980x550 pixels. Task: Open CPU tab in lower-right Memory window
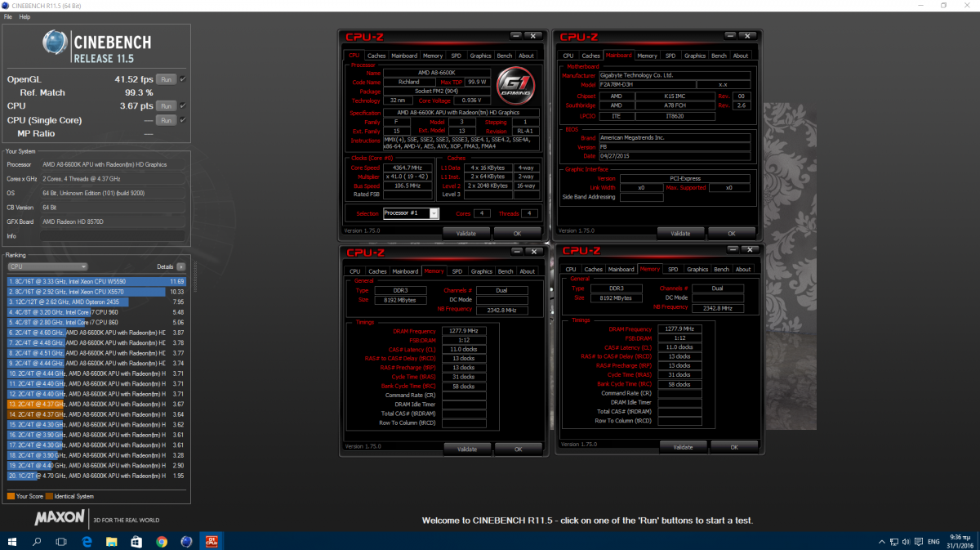pyautogui.click(x=571, y=269)
